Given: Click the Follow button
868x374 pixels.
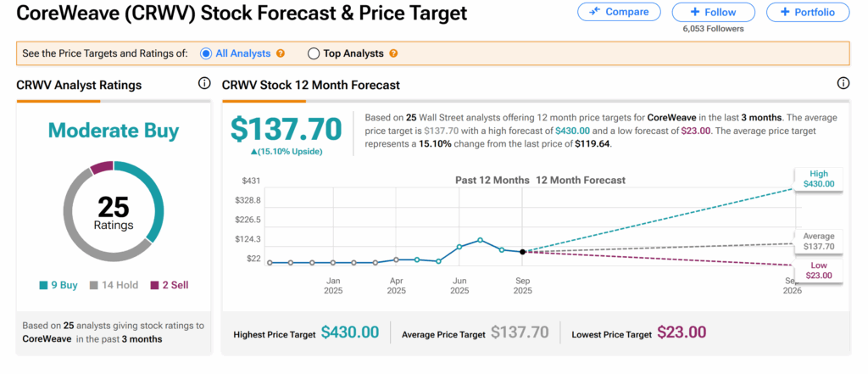Looking at the screenshot, I should (713, 12).
